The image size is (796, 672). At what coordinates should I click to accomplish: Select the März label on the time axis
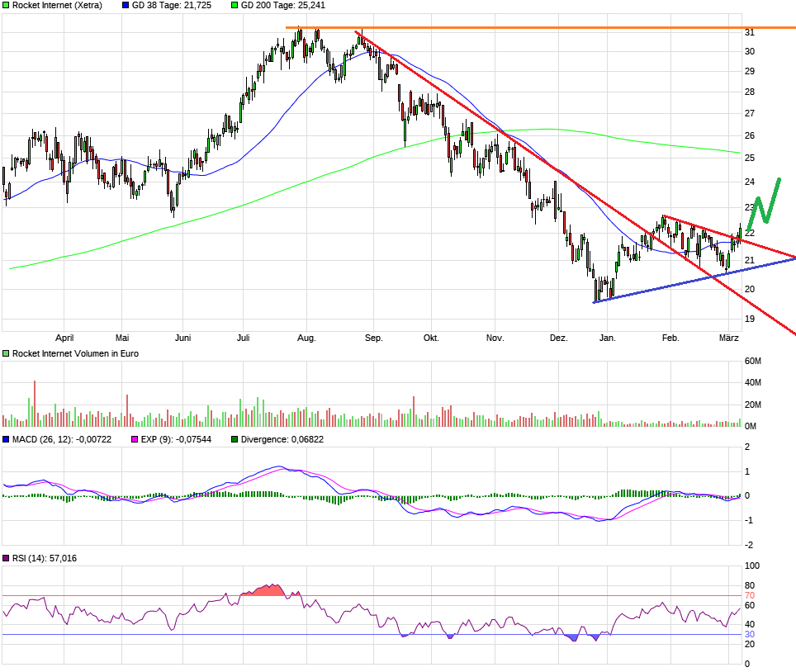click(x=730, y=338)
